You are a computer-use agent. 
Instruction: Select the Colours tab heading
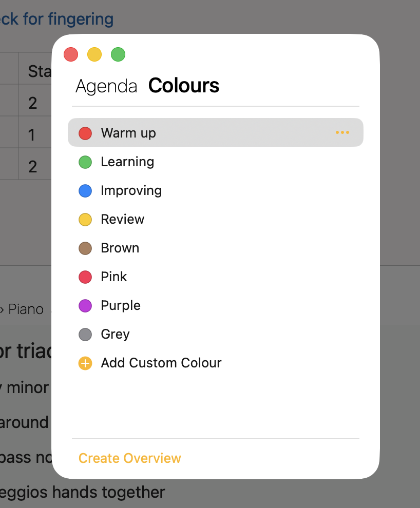tap(184, 86)
